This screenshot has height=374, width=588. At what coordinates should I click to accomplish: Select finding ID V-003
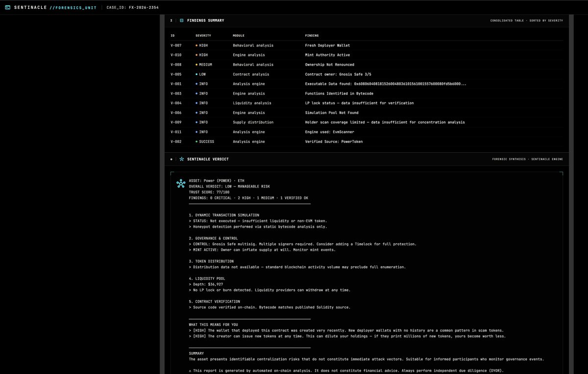[x=176, y=93]
